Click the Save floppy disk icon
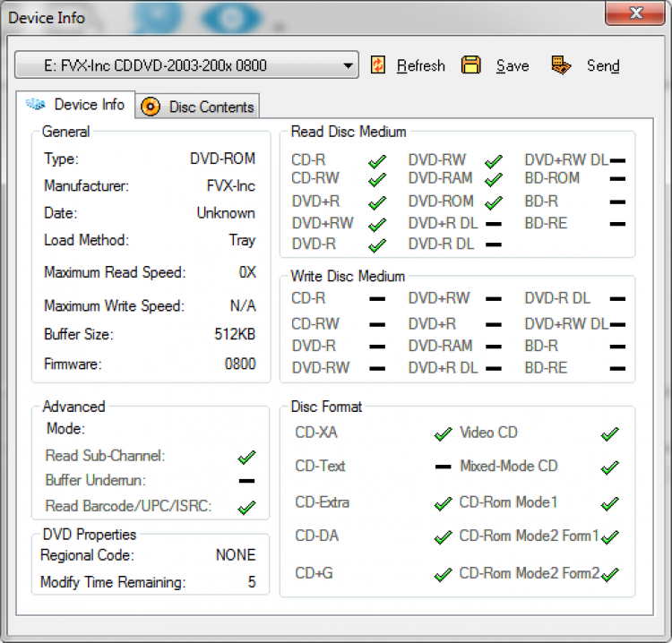This screenshot has height=643, width=672. tap(471, 65)
